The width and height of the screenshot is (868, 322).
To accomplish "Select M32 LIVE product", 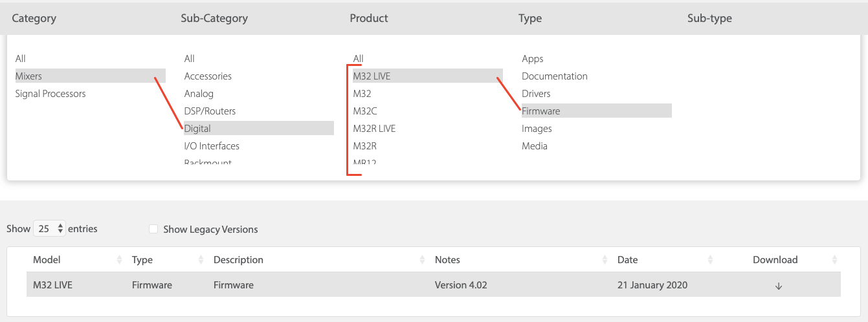I will click(x=428, y=76).
